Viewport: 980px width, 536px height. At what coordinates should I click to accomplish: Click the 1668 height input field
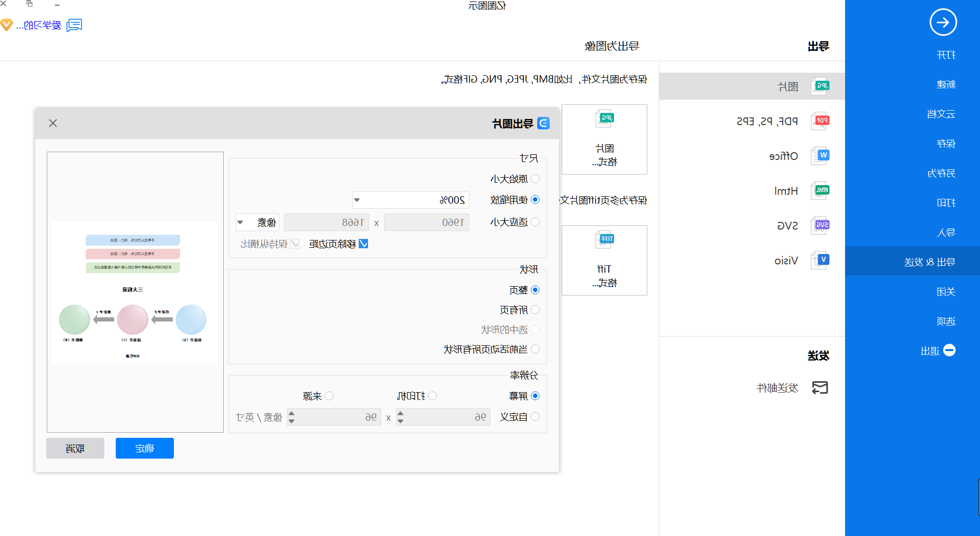pyautogui.click(x=326, y=222)
